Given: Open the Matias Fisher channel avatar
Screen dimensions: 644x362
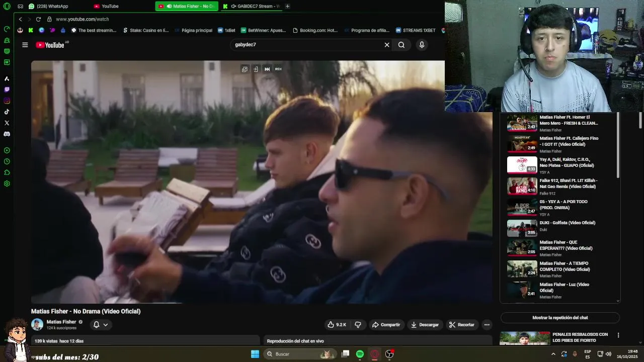Looking at the screenshot, I should pos(37,324).
